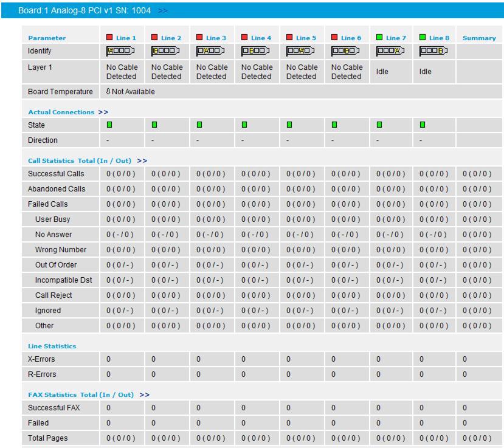The image size is (504, 448).
Task: Click the Line 2 identify connector icon
Action: 165,51
